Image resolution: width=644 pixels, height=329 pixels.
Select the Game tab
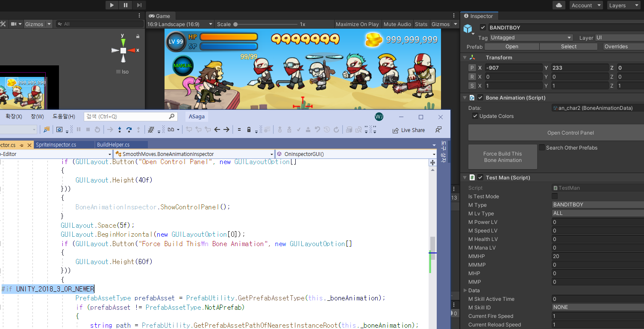[160, 16]
